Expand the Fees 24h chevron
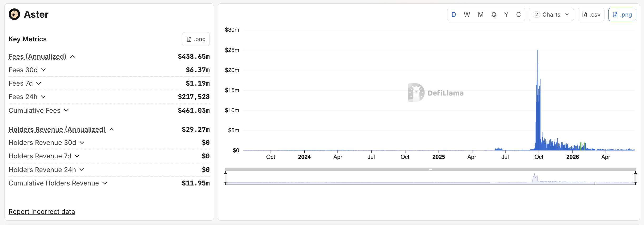Screen dimensions: 644x225 click(43, 97)
